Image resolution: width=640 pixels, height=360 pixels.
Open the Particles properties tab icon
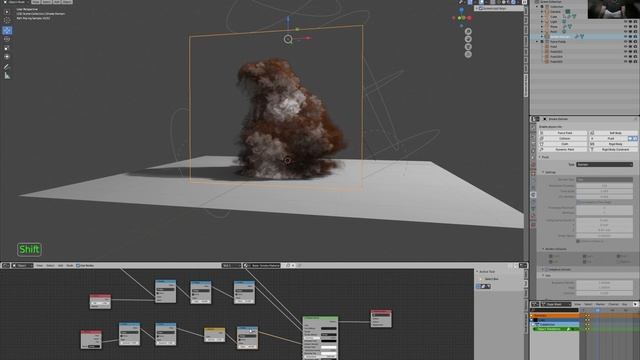[x=533, y=187]
